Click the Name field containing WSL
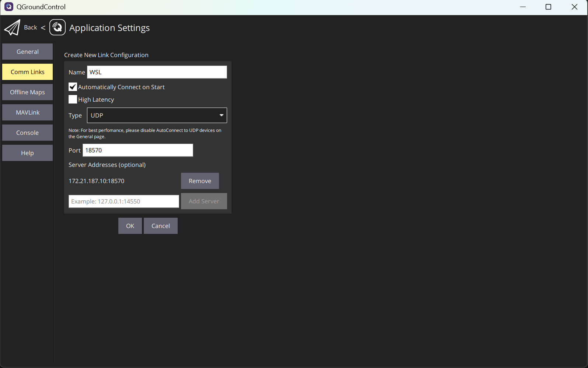The width and height of the screenshot is (588, 368). pyautogui.click(x=157, y=72)
